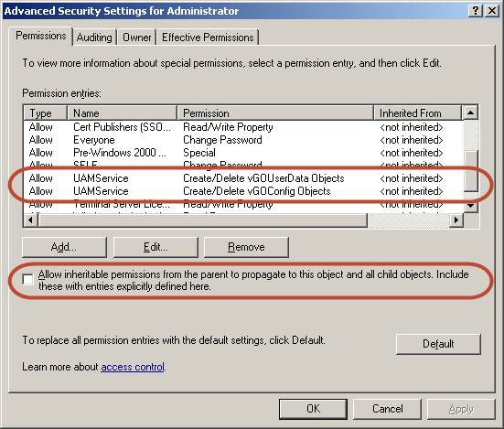Click the Default button
Image resolution: width=504 pixels, height=429 pixels.
click(438, 344)
